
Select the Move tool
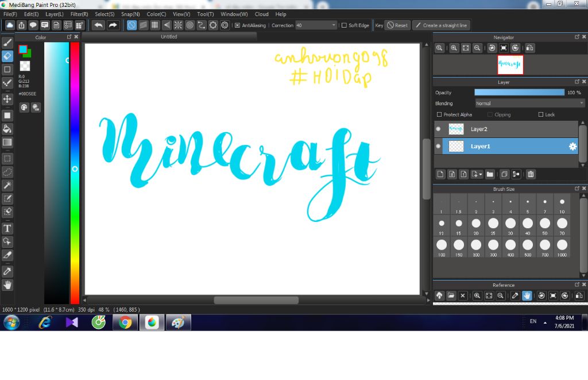click(7, 99)
